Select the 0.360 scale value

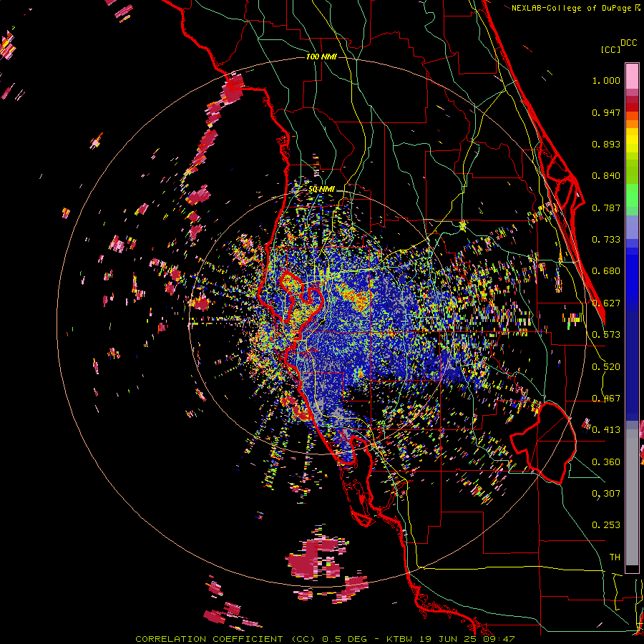(x=606, y=462)
